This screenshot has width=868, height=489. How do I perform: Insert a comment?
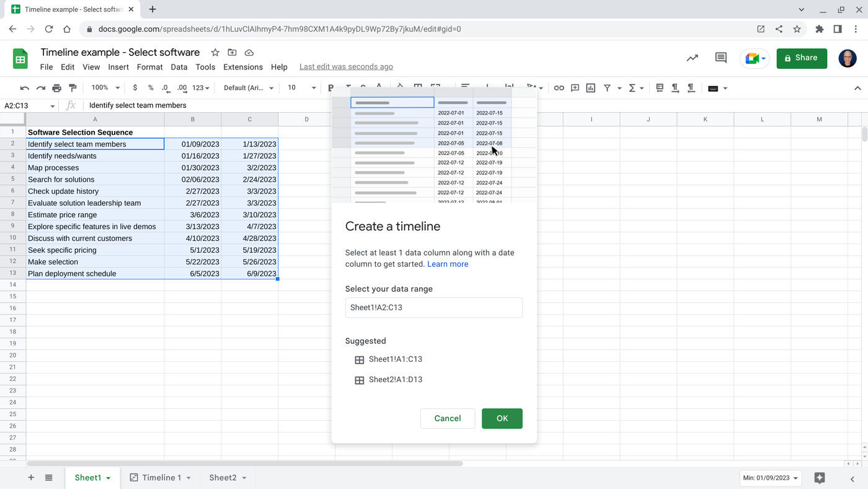click(x=575, y=87)
